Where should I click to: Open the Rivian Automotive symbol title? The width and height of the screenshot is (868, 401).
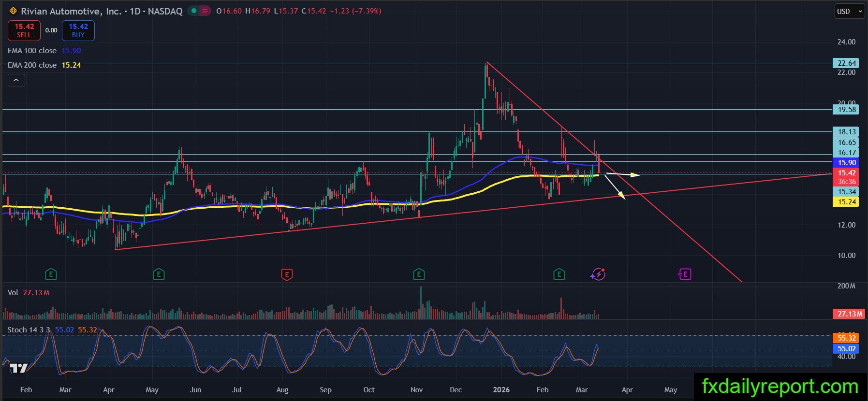(x=102, y=11)
